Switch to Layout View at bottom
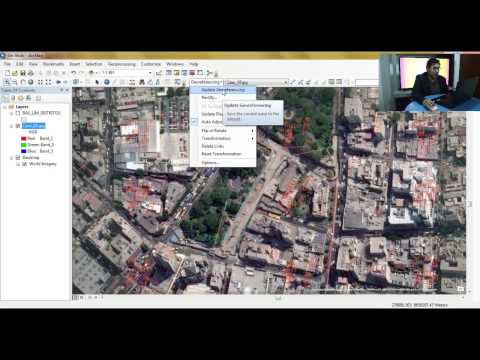 82,297
